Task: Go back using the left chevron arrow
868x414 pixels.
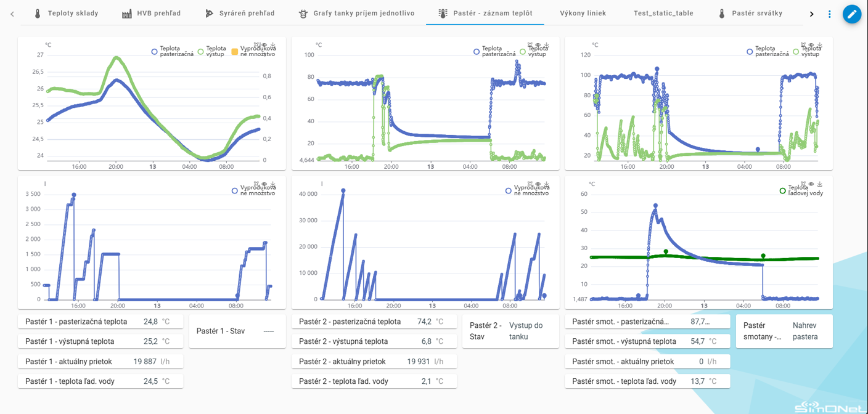Action: coord(12,14)
